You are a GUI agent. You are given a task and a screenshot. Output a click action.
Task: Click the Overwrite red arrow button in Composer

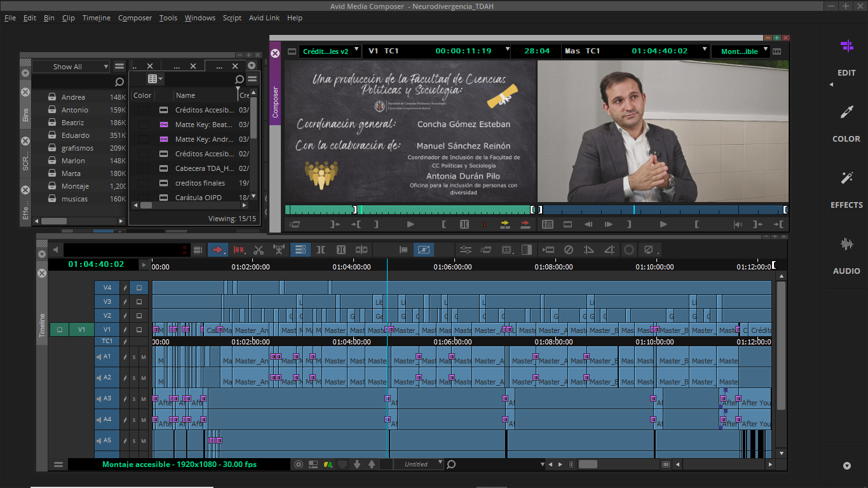tap(526, 224)
